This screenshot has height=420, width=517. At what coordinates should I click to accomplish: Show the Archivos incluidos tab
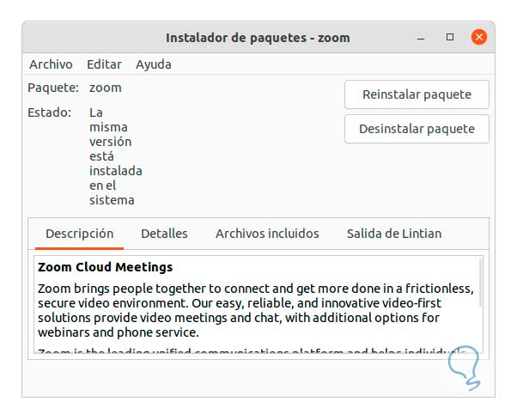coord(267,234)
